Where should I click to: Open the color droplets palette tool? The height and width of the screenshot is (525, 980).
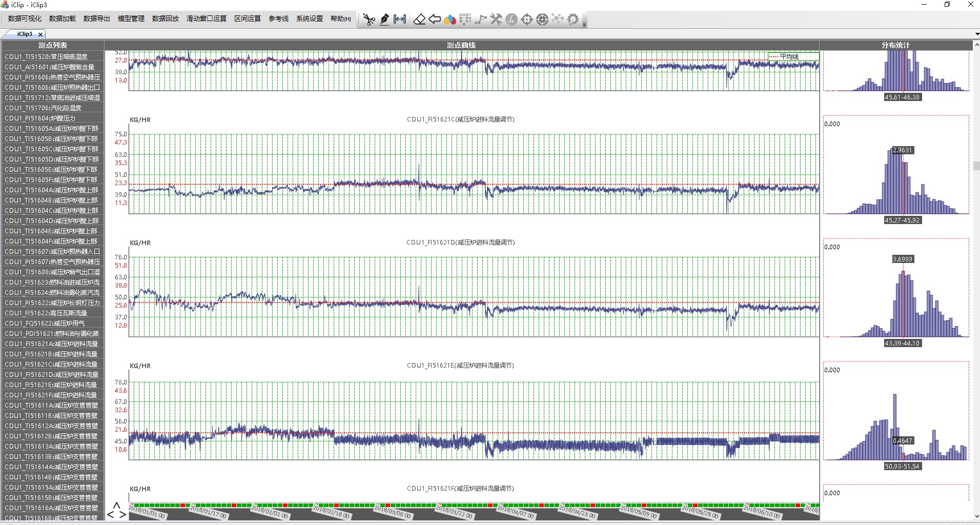click(450, 19)
